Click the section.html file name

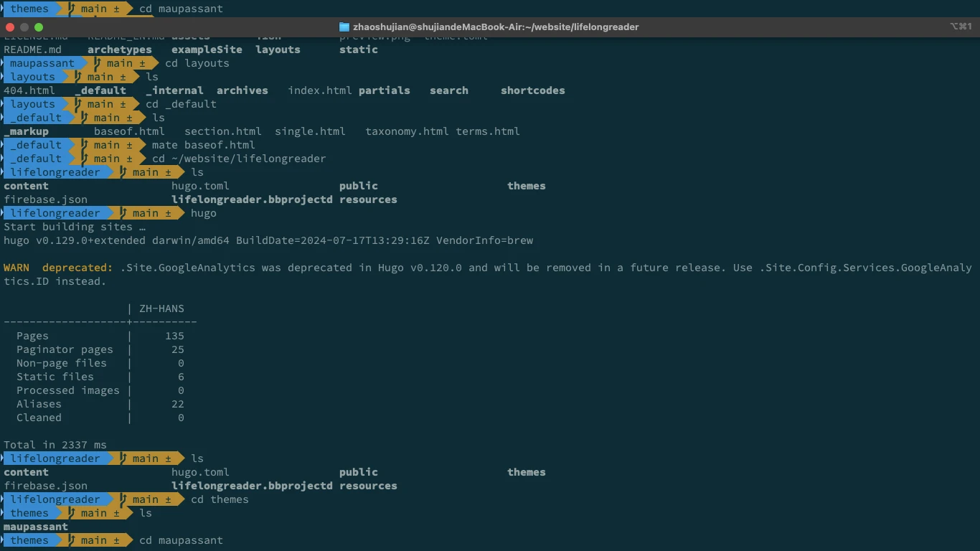click(x=223, y=131)
